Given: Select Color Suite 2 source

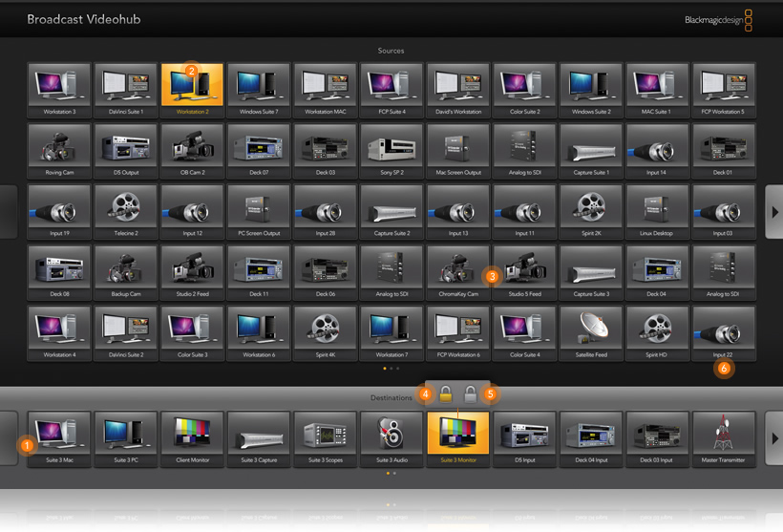Looking at the screenshot, I should coord(525,90).
